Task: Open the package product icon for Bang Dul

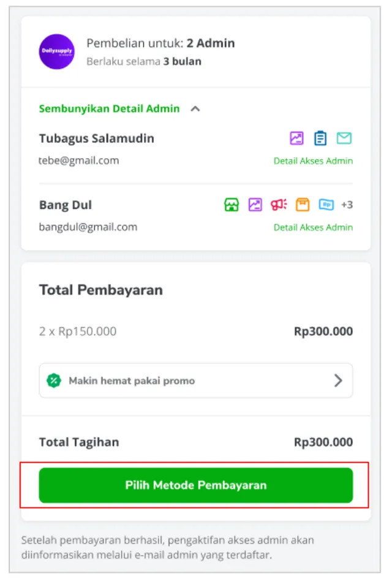Action: [303, 205]
